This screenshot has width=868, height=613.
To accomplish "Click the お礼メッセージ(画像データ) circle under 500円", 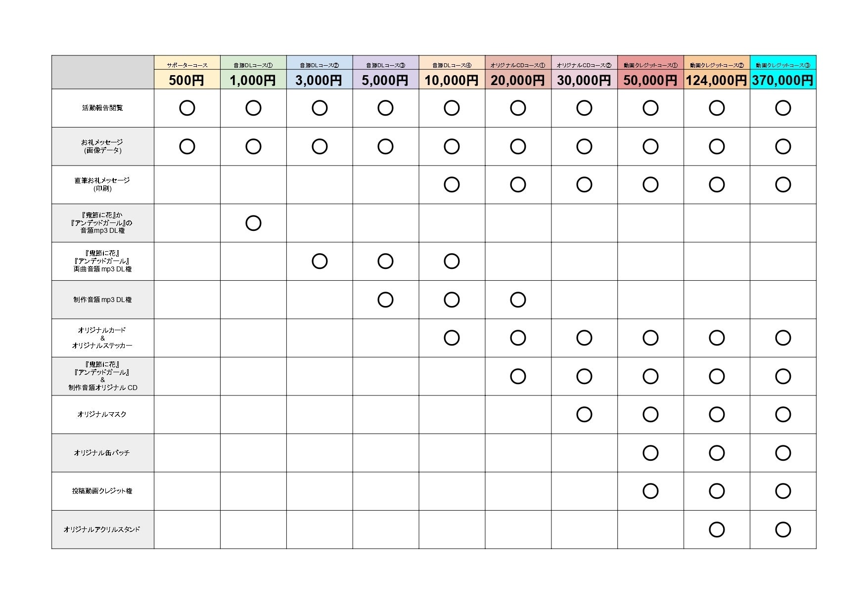I will (187, 146).
